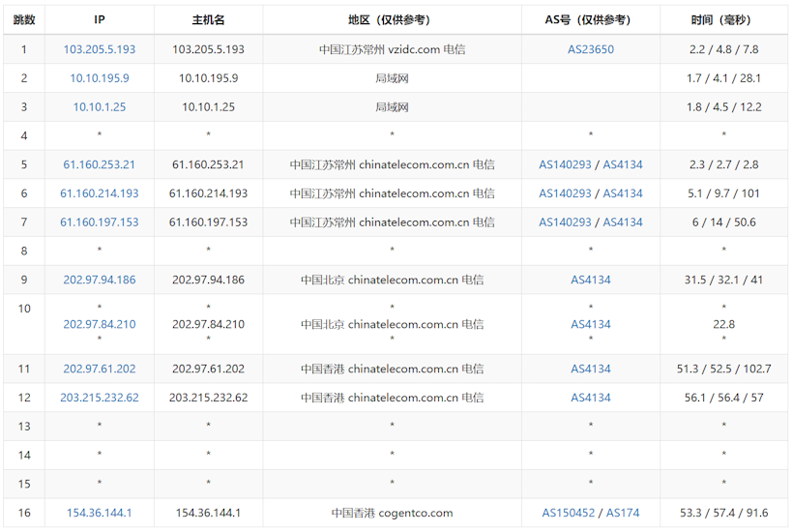Click the 主机名 column header
This screenshot has height=532, width=793.
208,20
